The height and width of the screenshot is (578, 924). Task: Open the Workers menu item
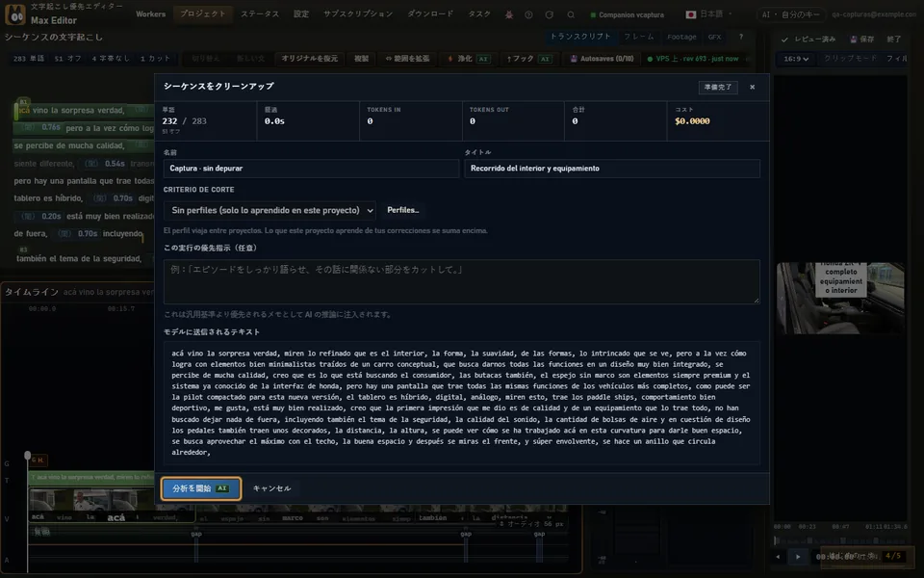pos(151,13)
